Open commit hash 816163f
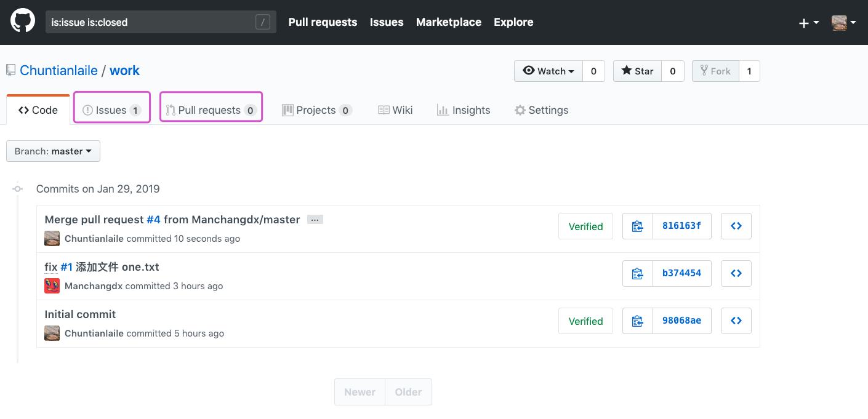 [x=682, y=226]
